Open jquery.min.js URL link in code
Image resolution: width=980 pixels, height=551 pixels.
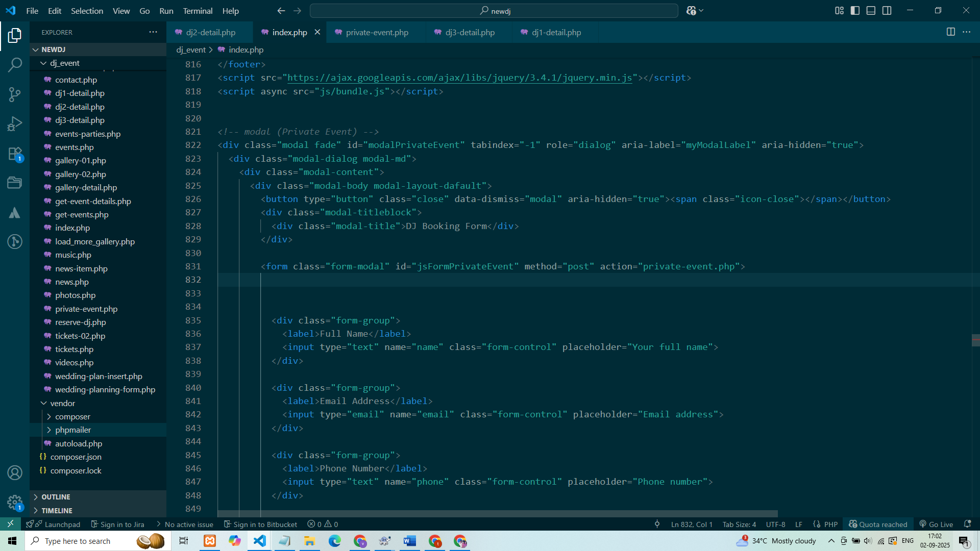(459, 78)
